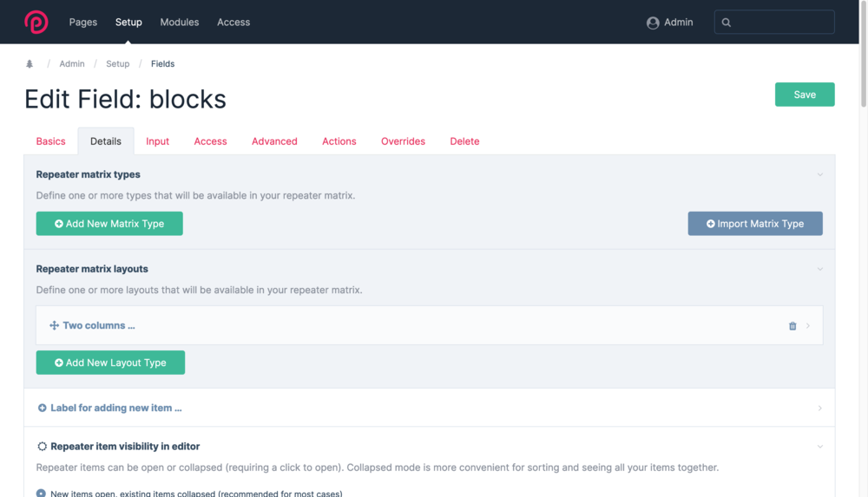Image resolution: width=868 pixels, height=497 pixels.
Task: Click Import Matrix Type button
Action: [x=755, y=224]
